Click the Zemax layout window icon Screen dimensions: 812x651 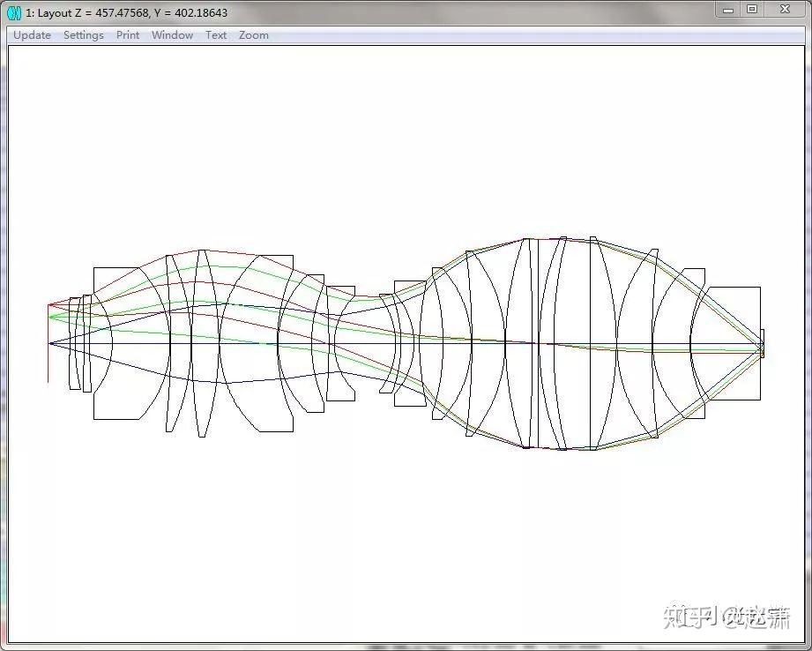(14, 13)
